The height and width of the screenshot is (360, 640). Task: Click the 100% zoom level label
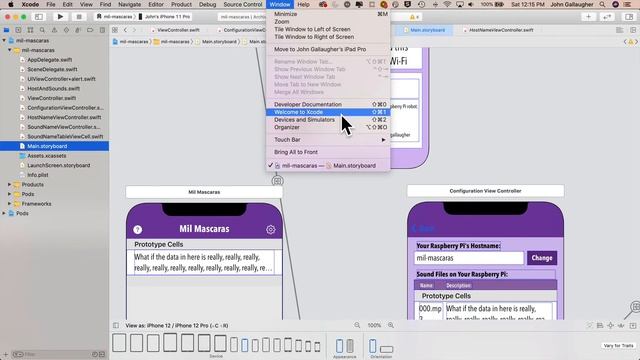[x=374, y=325]
